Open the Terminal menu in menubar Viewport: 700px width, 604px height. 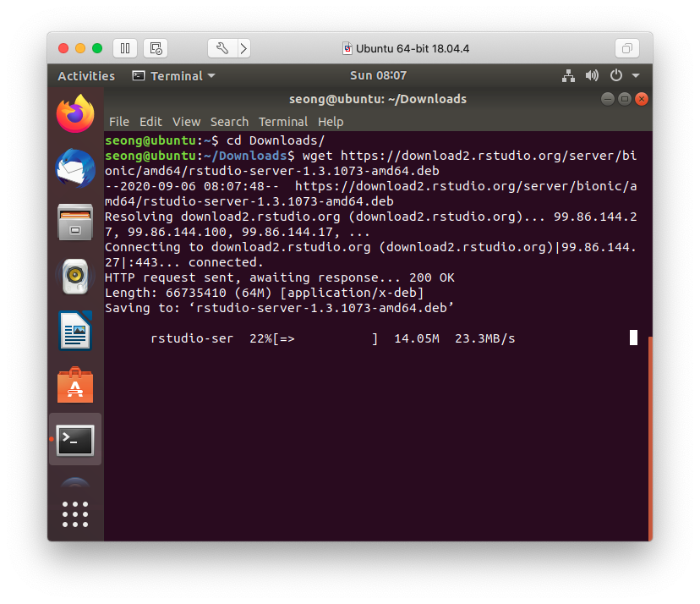click(283, 122)
